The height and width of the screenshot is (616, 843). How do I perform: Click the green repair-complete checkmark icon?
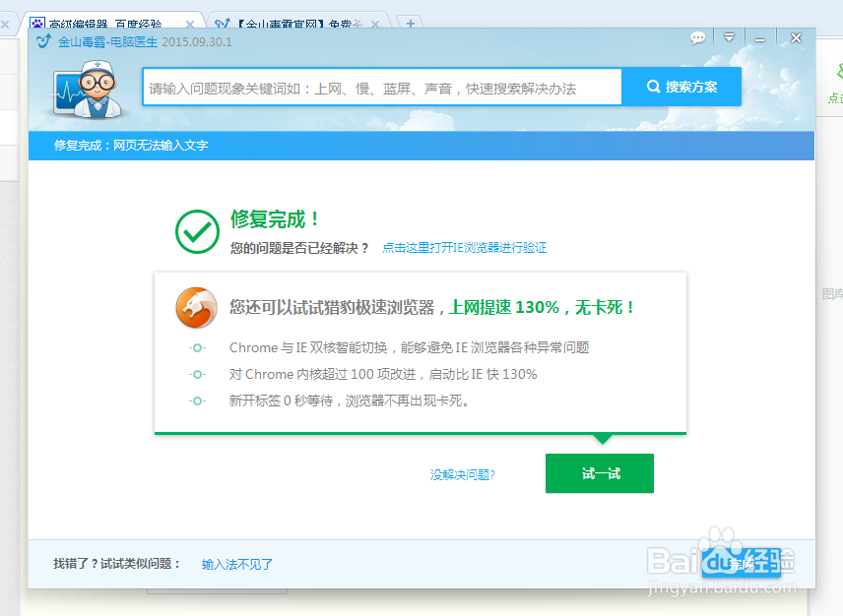(197, 231)
